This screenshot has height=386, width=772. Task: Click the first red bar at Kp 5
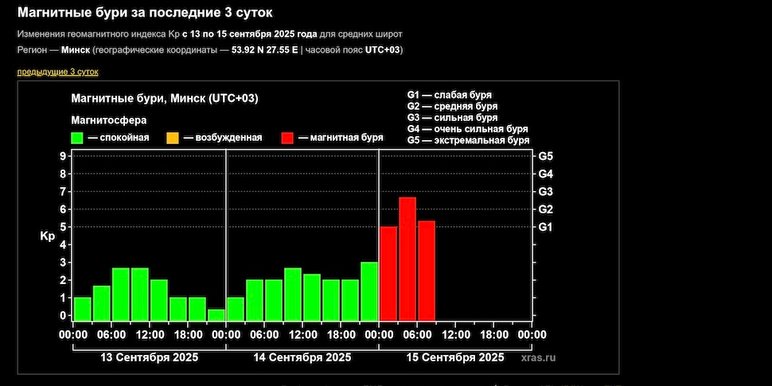pos(388,273)
